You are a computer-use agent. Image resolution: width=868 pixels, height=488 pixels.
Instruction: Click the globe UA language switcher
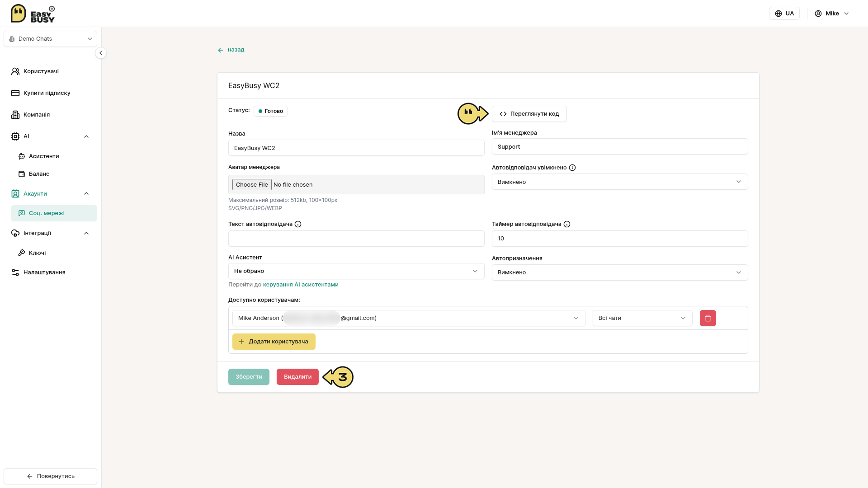tap(784, 14)
